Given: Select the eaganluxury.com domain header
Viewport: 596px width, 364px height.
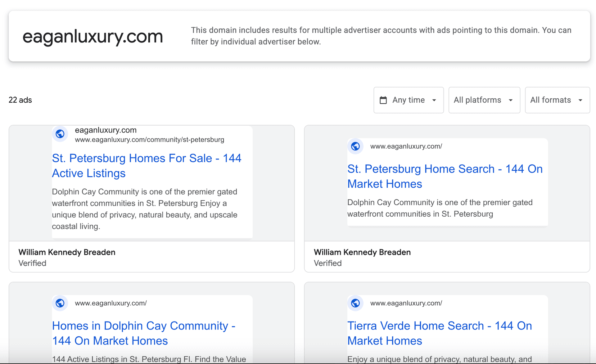Looking at the screenshot, I should 93,36.
